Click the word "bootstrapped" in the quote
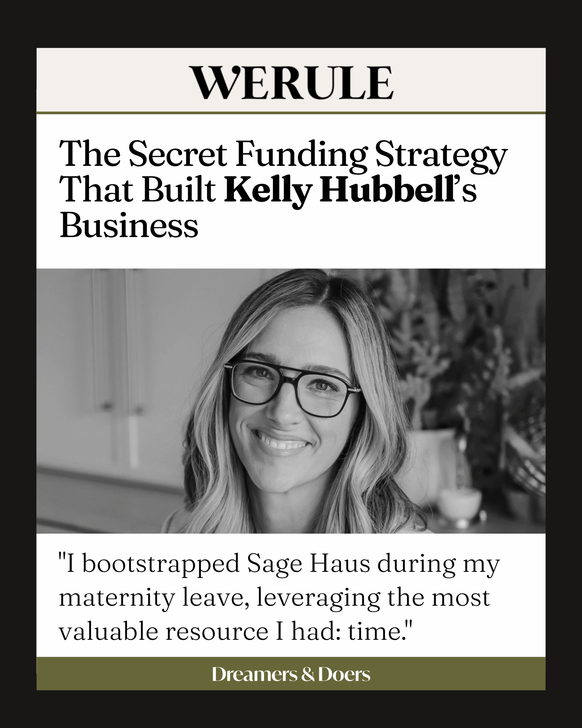This screenshot has height=728, width=582. click(x=161, y=564)
